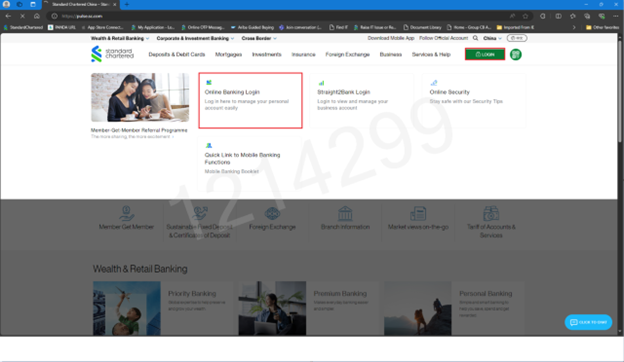The image size is (624, 362).
Task: Click the Standard Chartered logo
Action: 112,54
